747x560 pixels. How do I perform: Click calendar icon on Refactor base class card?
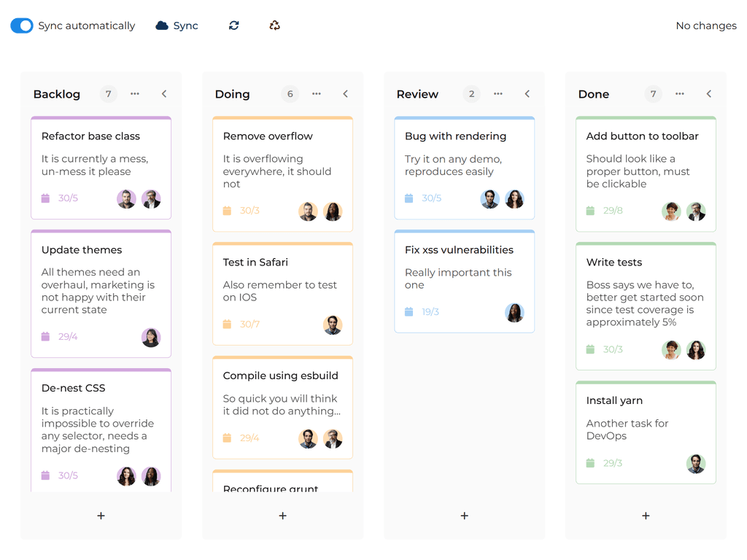(x=45, y=198)
